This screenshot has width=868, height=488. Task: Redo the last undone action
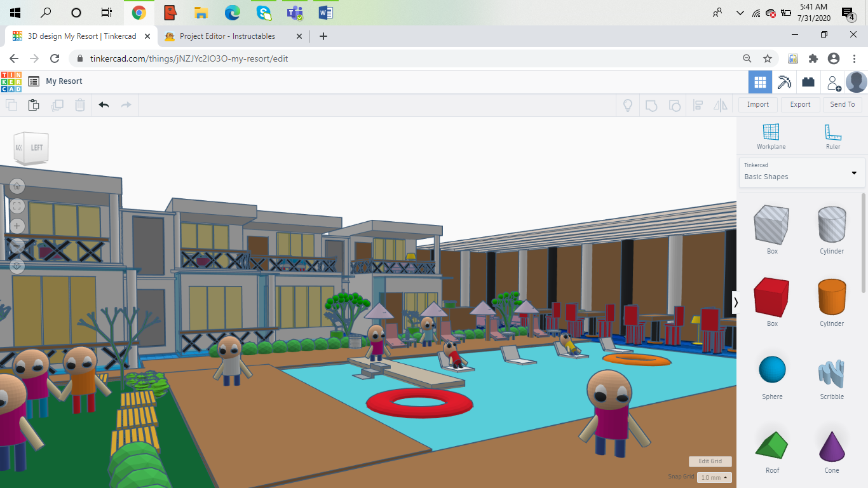(x=126, y=105)
